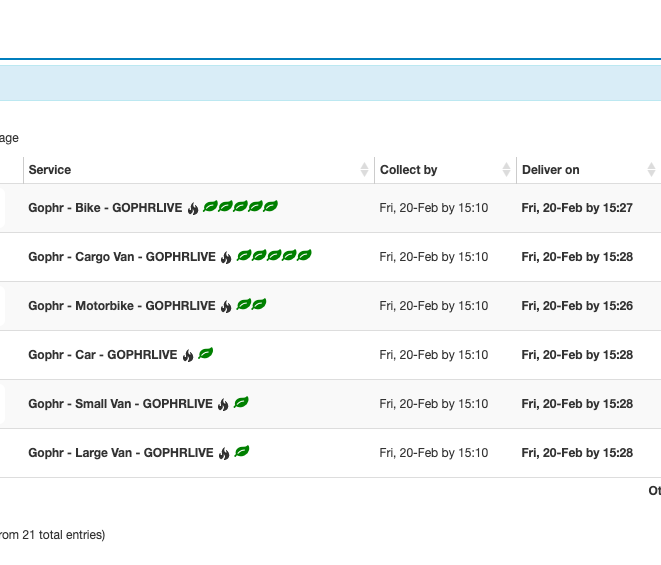The height and width of the screenshot is (565, 661).
Task: Click the flame icon on the Gophr Bike row
Action: pos(193,208)
